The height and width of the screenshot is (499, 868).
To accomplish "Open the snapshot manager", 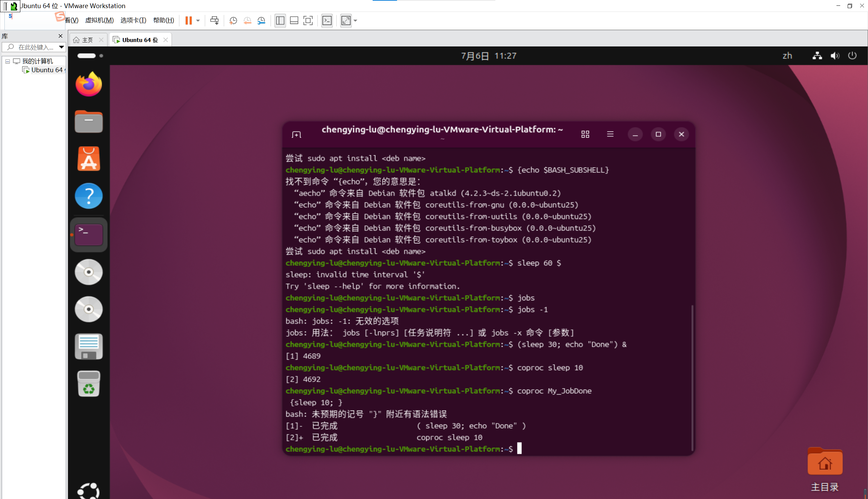I will click(261, 21).
